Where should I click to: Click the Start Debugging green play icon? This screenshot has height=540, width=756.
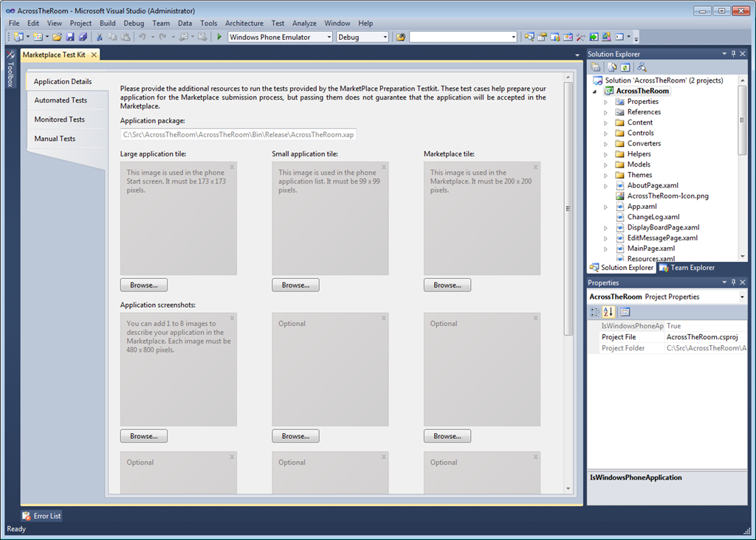[219, 37]
